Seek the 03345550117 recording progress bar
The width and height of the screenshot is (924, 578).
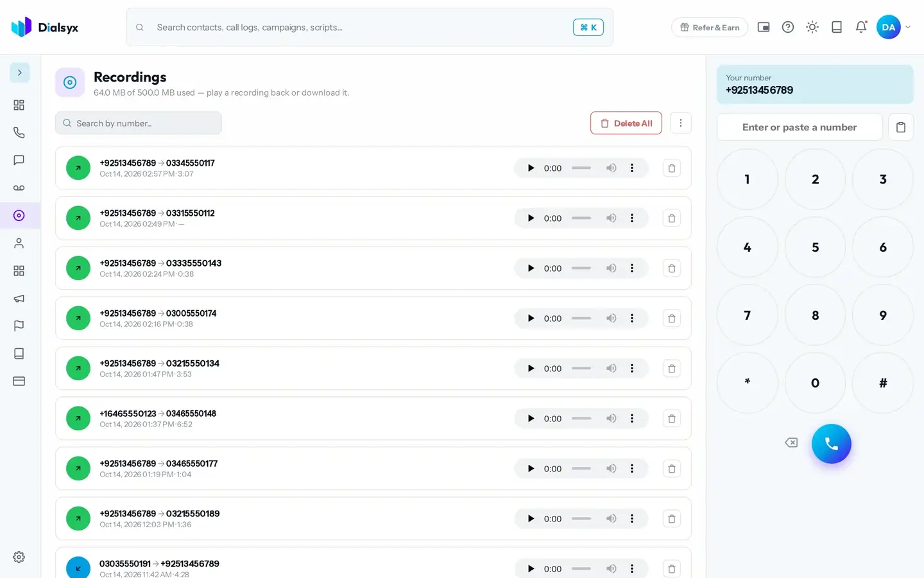point(581,168)
